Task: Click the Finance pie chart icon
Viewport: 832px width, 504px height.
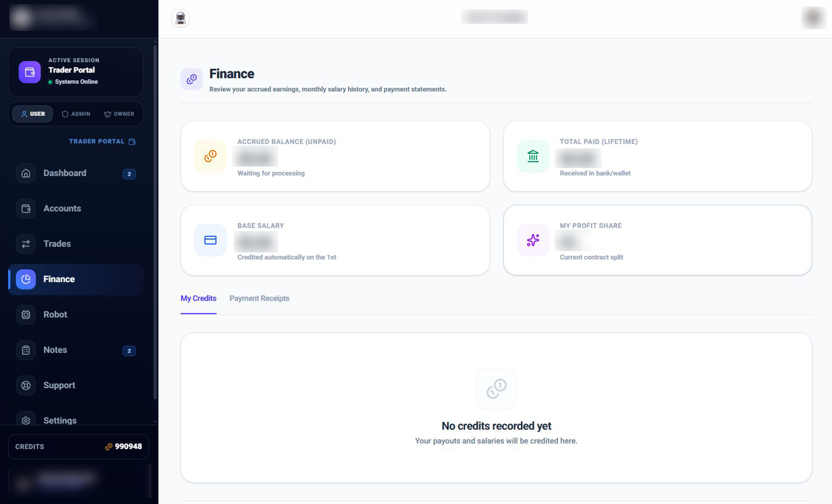Action: [26, 279]
